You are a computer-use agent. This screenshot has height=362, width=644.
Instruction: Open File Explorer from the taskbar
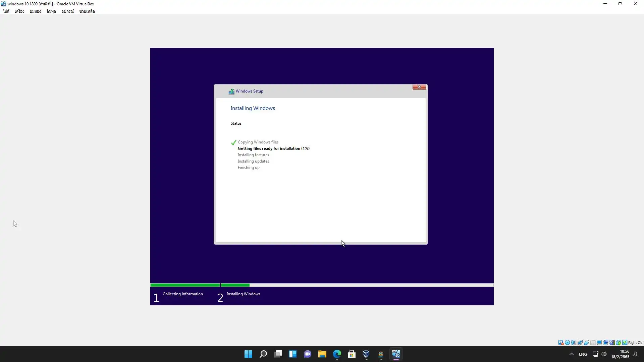(x=322, y=354)
